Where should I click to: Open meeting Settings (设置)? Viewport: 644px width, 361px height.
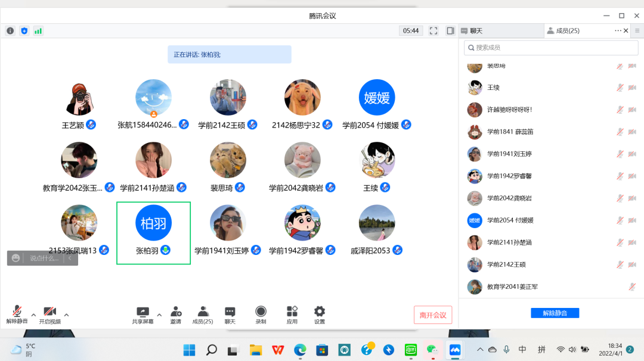320,315
